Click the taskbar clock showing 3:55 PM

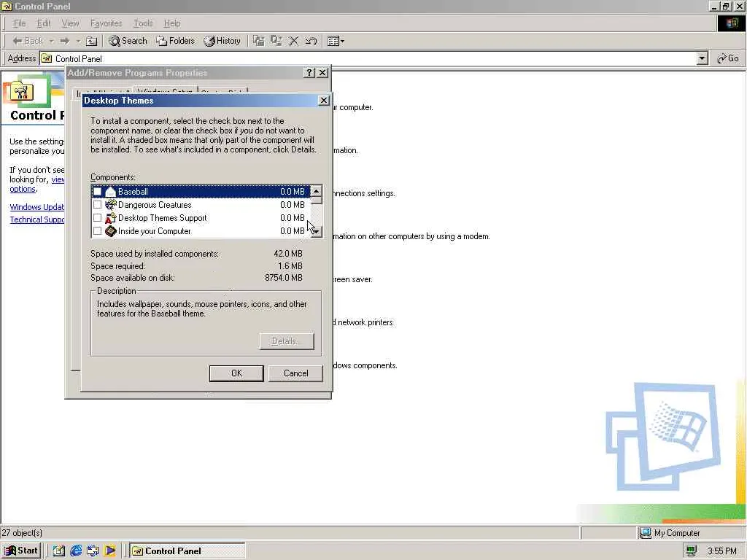[722, 551]
